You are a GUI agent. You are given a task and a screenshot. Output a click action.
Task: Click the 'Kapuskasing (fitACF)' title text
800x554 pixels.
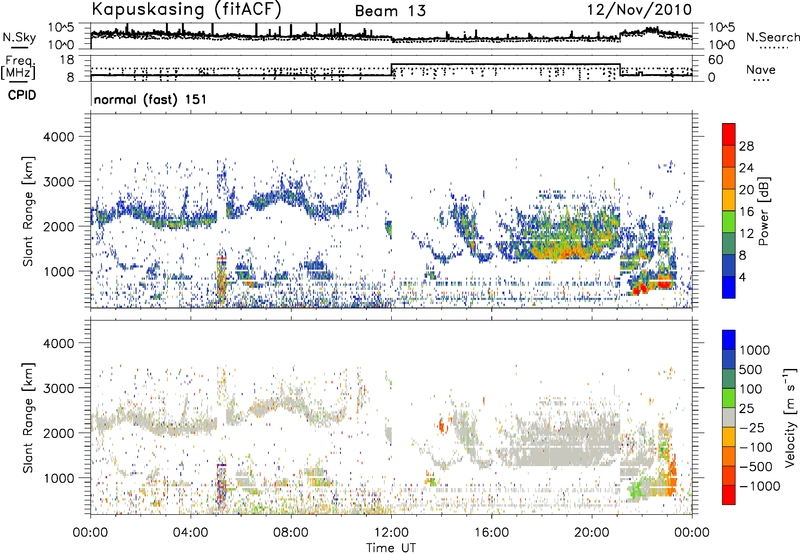pyautogui.click(x=186, y=9)
